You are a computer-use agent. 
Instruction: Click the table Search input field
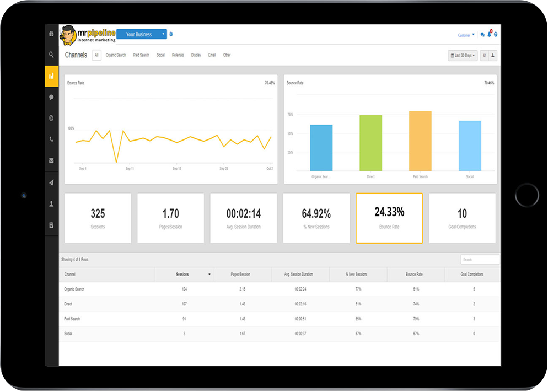click(x=480, y=259)
